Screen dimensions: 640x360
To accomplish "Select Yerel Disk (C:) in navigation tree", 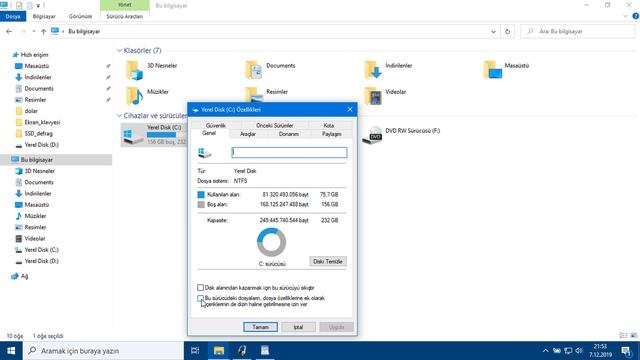I will [x=41, y=250].
